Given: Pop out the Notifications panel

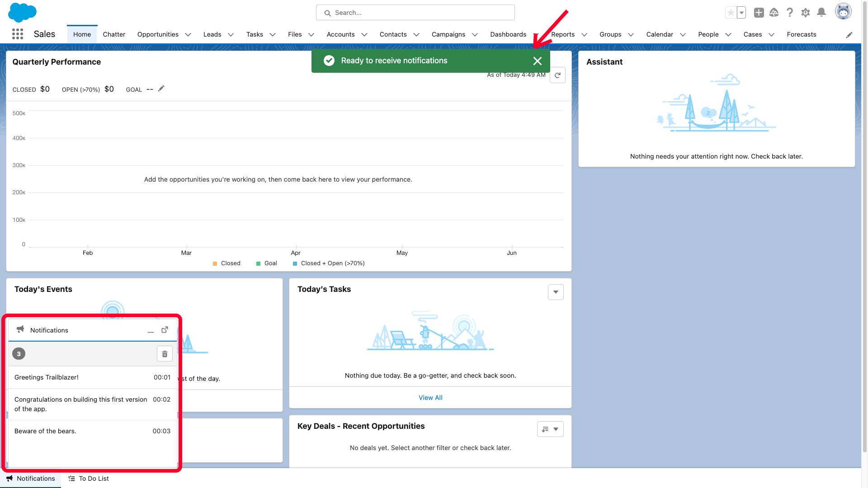Looking at the screenshot, I should (x=165, y=330).
